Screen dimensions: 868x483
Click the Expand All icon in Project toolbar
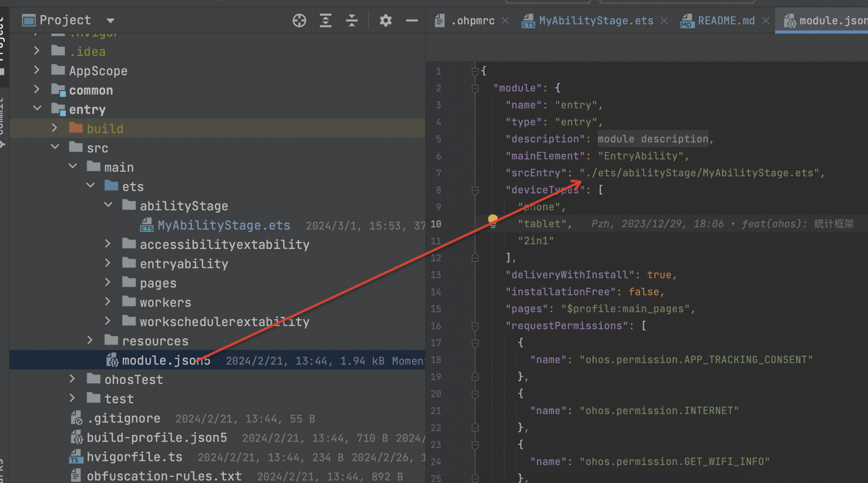pos(325,21)
